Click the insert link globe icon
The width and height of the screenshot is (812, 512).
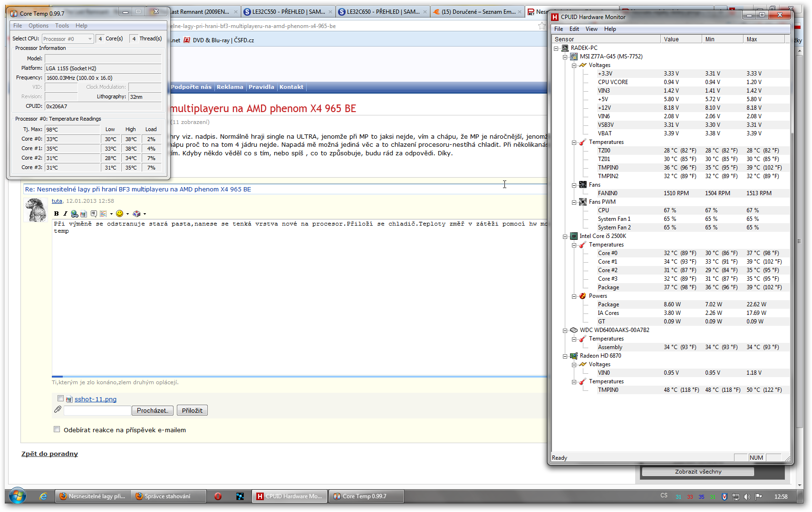tap(74, 214)
